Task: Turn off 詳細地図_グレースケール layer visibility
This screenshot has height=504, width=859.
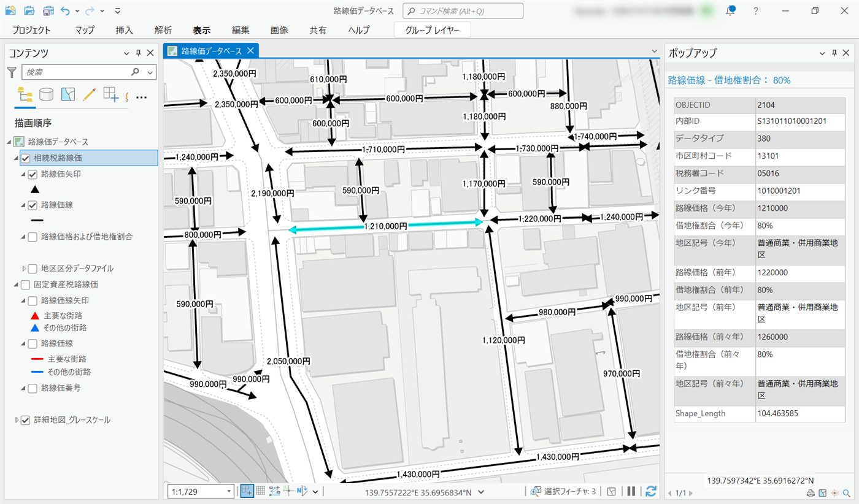Action: point(26,420)
